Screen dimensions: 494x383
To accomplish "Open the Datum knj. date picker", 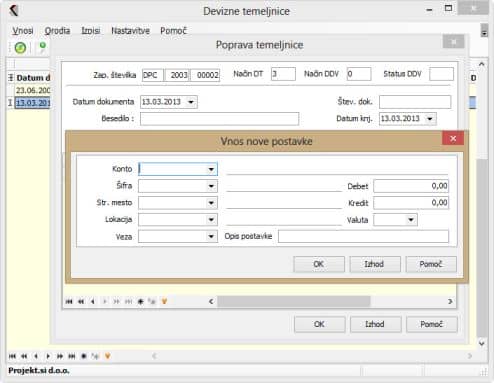I will coord(430,119).
